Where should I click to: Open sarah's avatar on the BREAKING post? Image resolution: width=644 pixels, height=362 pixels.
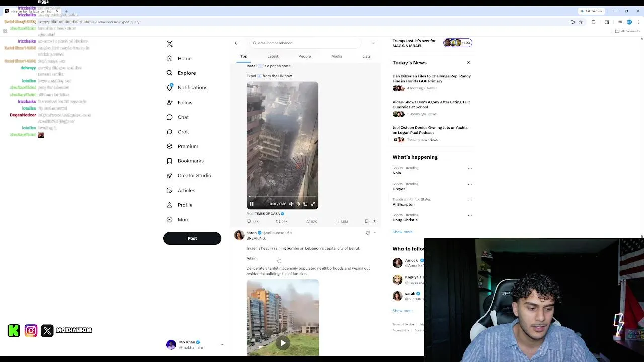239,235
